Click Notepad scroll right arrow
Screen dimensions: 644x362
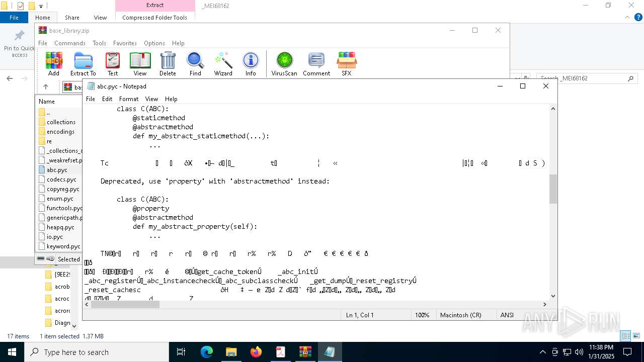[x=544, y=304]
